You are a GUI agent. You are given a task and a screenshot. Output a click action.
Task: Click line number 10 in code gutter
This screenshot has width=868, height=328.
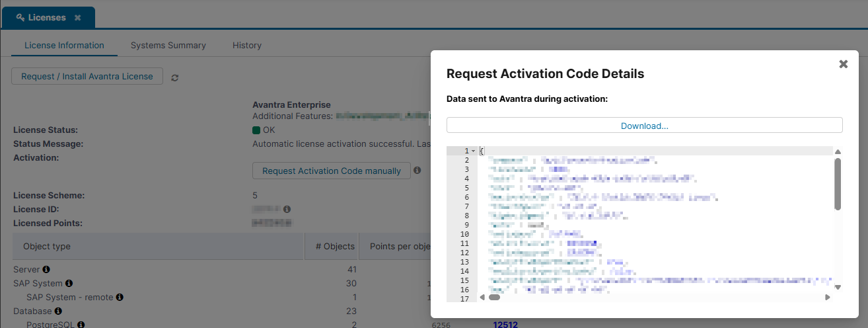pos(464,234)
